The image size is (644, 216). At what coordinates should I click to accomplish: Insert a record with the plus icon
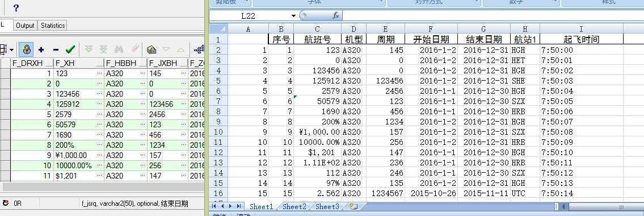[x=41, y=50]
